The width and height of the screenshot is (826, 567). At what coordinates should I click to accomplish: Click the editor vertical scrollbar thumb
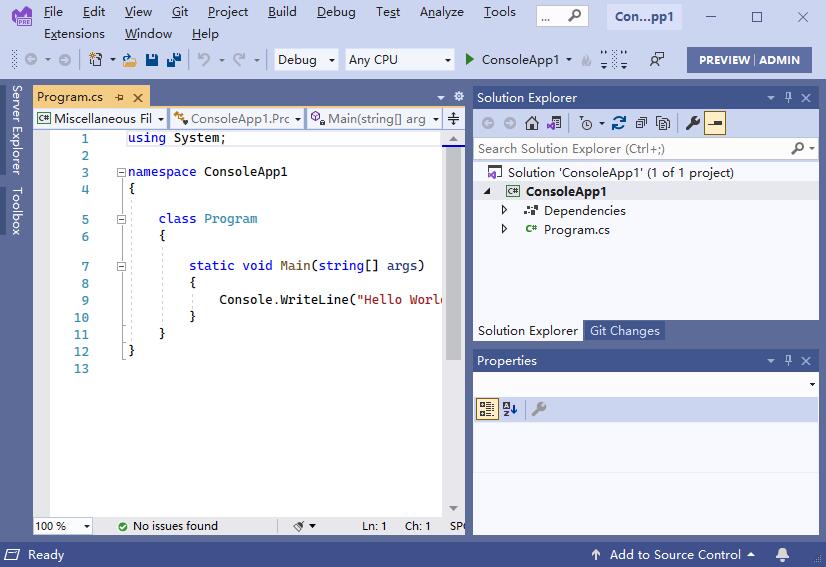tap(453, 250)
